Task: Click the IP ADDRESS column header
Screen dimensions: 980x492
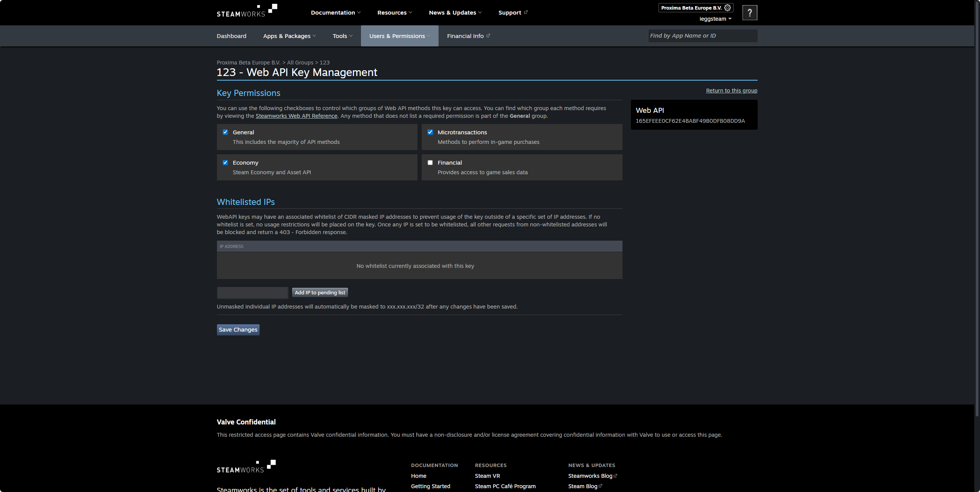Action: pyautogui.click(x=232, y=246)
